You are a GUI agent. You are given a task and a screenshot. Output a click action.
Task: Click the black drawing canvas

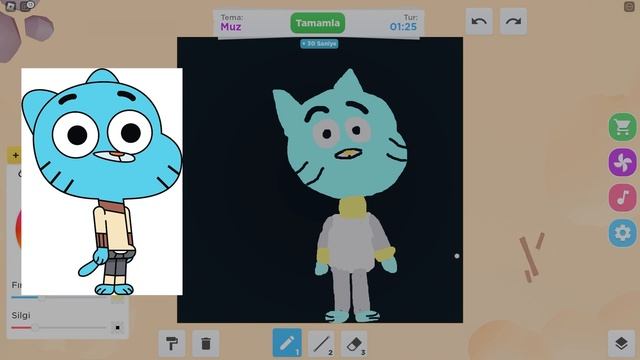click(x=320, y=180)
